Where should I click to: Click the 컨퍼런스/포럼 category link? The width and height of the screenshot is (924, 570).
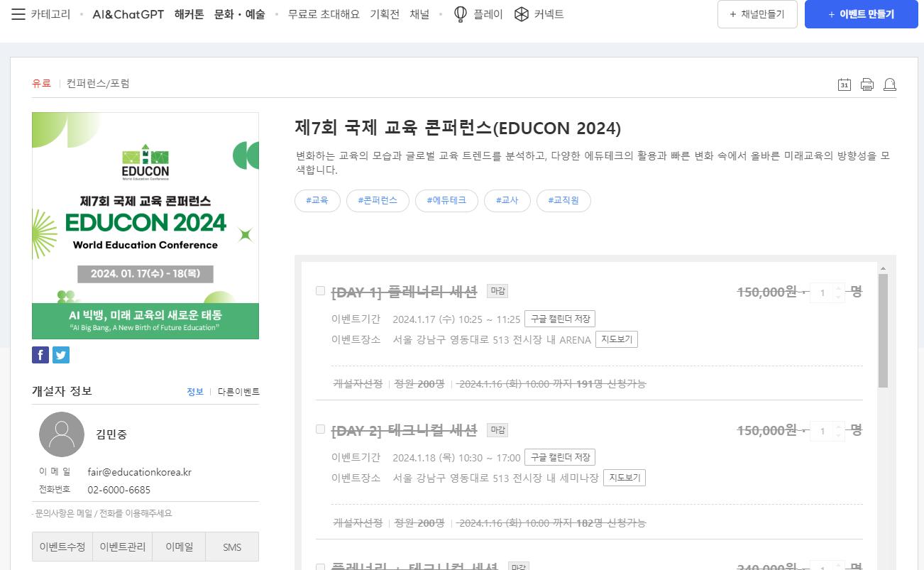(x=98, y=84)
